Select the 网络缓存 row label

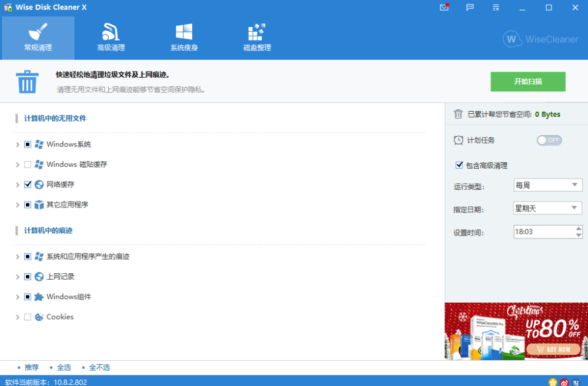61,184
